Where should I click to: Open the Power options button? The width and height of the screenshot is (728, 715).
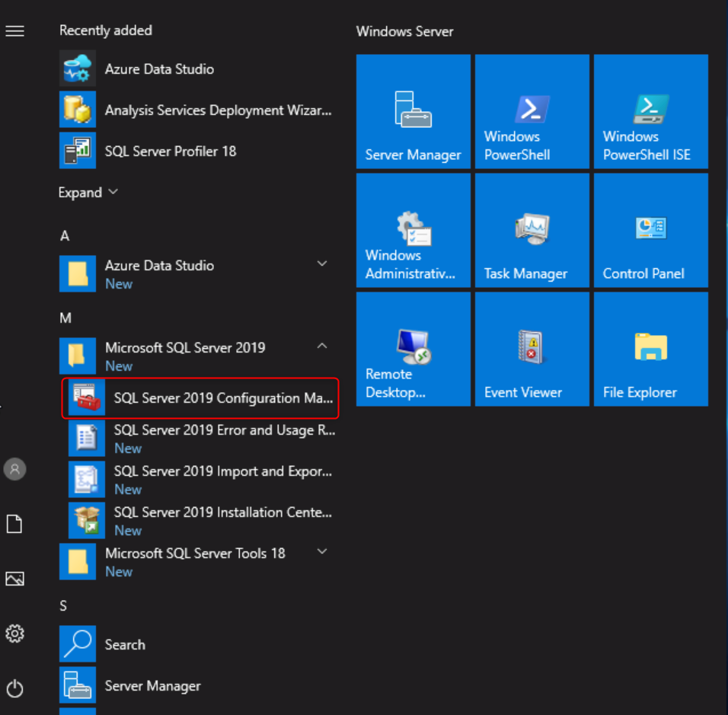point(15,688)
